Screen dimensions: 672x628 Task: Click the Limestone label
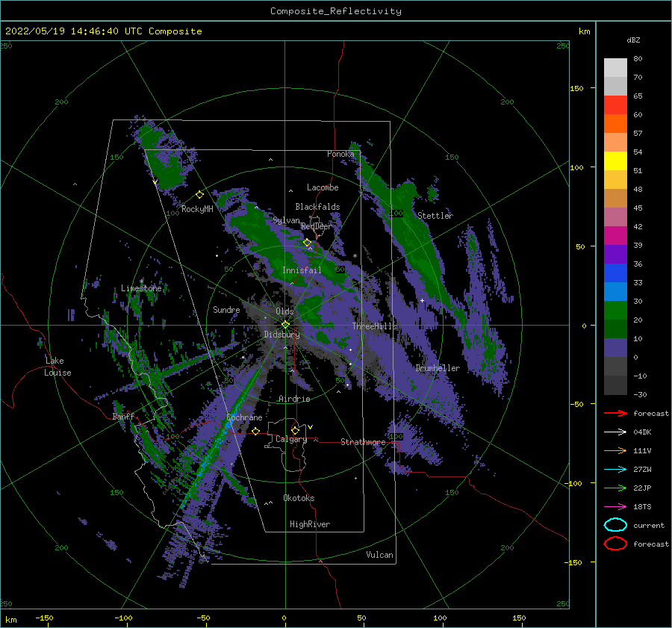141,288
